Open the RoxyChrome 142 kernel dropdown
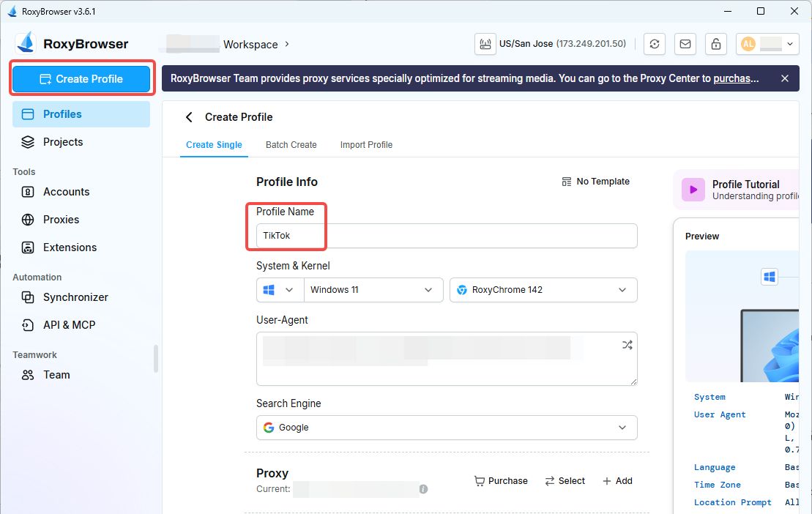 coord(543,289)
